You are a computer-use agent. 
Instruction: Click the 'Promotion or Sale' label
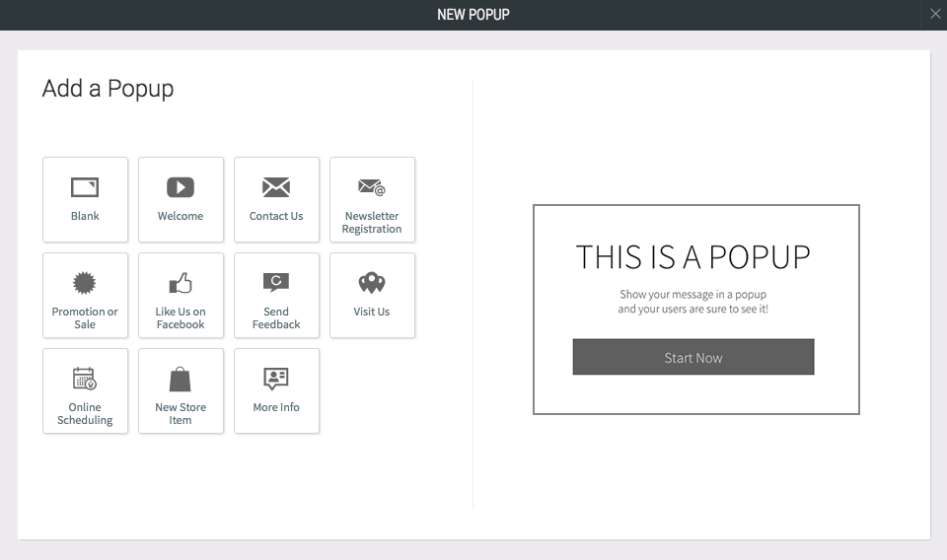85,318
